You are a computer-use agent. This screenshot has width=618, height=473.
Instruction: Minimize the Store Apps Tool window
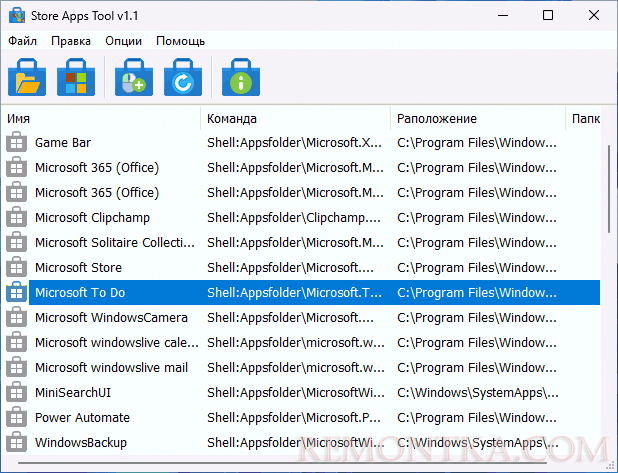click(x=503, y=16)
